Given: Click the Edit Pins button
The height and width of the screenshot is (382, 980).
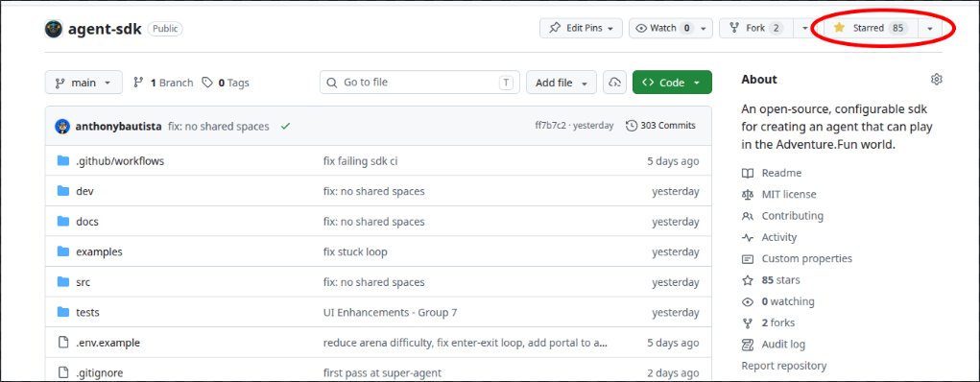Looking at the screenshot, I should (x=582, y=28).
